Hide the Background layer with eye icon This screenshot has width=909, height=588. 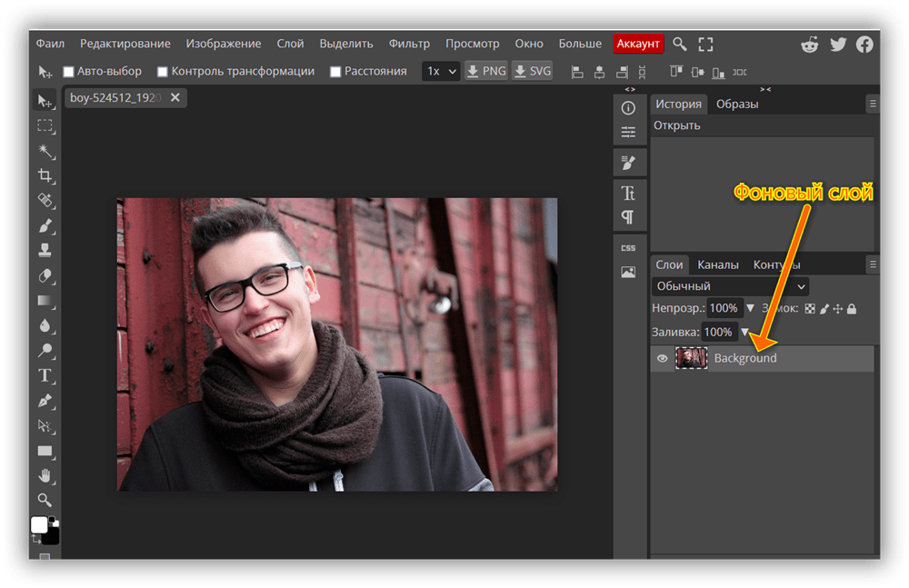tap(663, 359)
